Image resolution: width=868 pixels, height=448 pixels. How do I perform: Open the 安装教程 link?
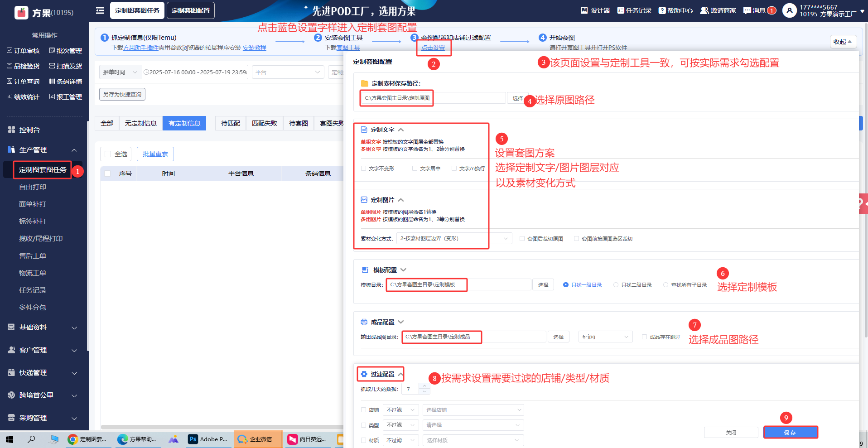point(255,48)
